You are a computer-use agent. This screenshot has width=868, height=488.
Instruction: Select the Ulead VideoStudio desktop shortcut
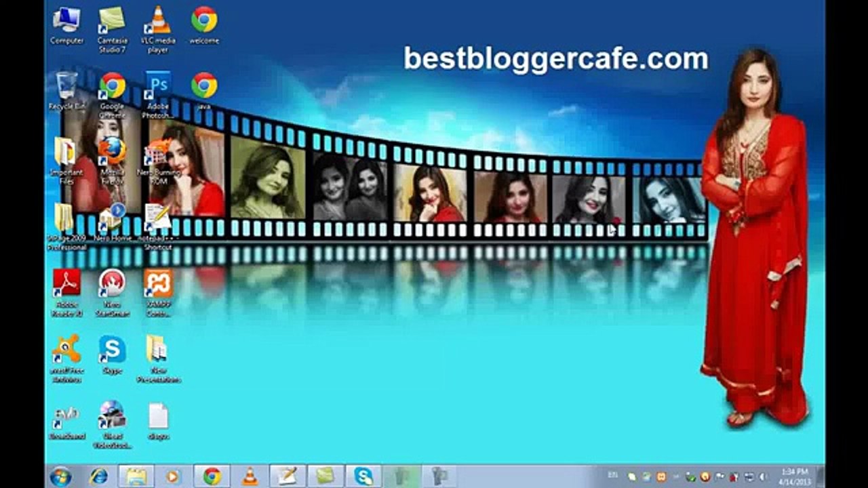click(112, 424)
